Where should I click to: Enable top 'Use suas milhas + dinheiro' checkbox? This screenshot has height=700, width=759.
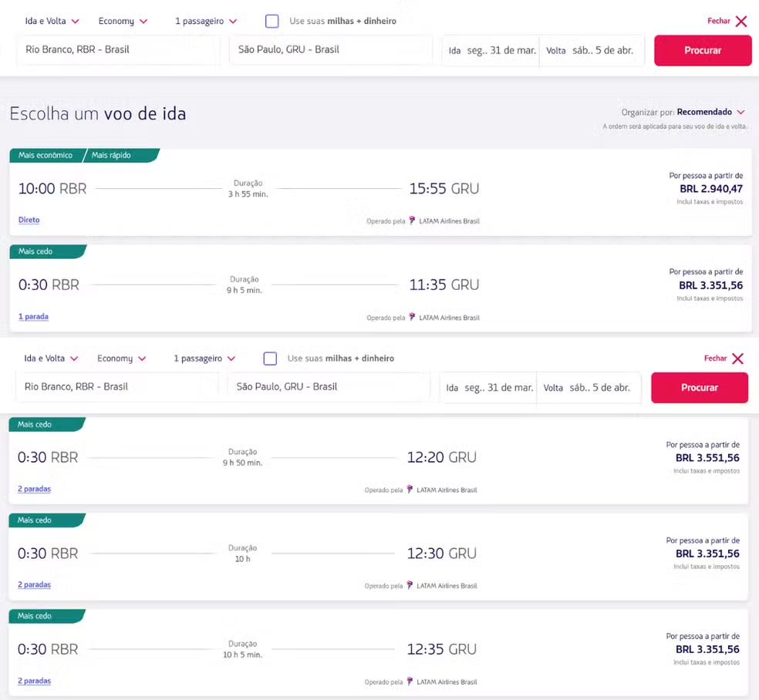[x=272, y=22]
